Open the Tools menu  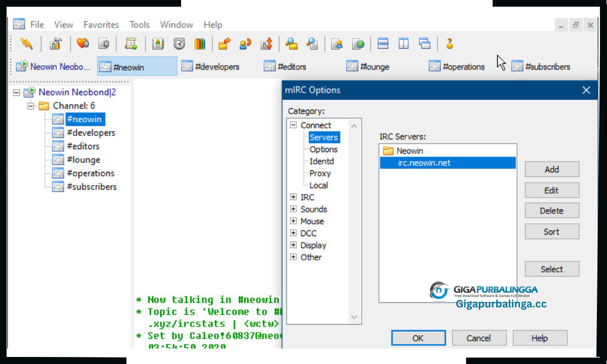pyautogui.click(x=140, y=24)
